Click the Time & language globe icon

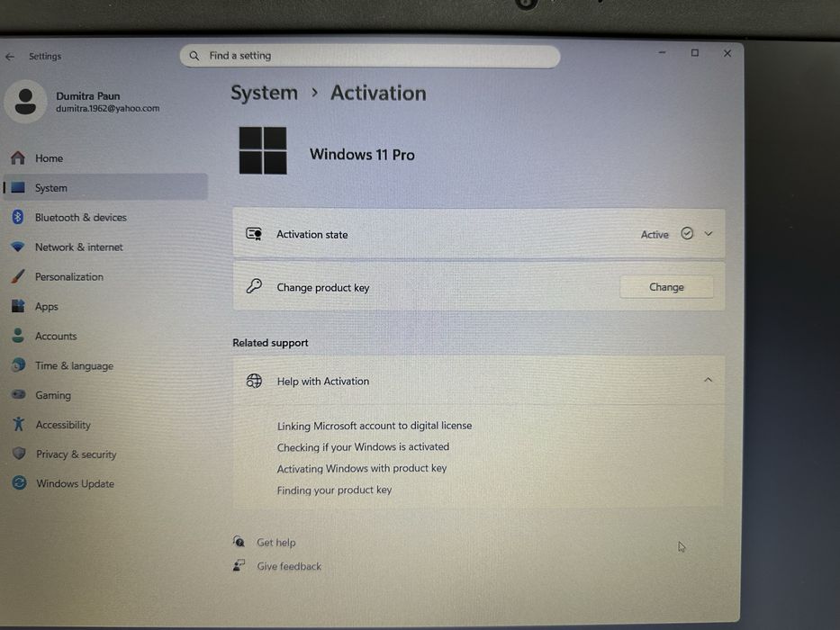18,365
